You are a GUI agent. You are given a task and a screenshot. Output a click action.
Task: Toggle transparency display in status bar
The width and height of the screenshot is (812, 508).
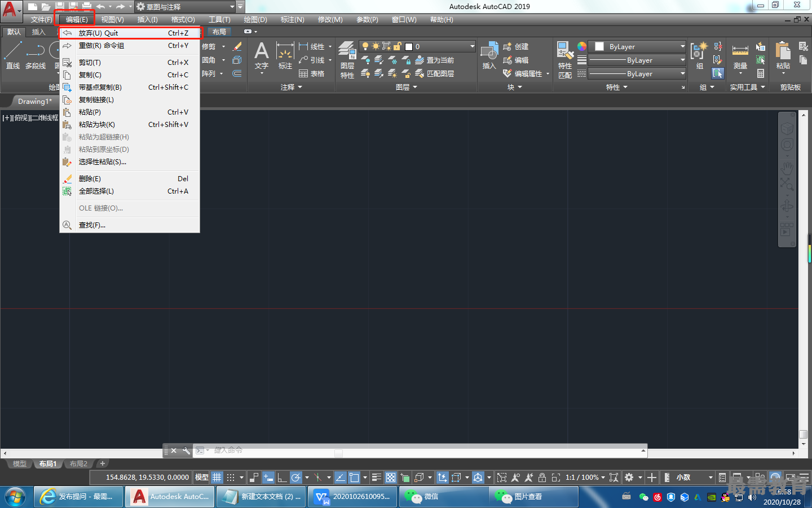[x=391, y=478]
